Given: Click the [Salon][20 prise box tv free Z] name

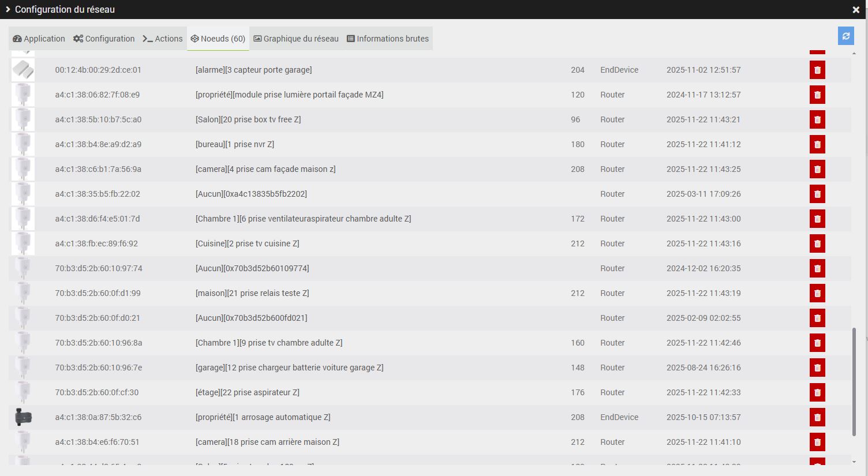Looking at the screenshot, I should tap(248, 119).
